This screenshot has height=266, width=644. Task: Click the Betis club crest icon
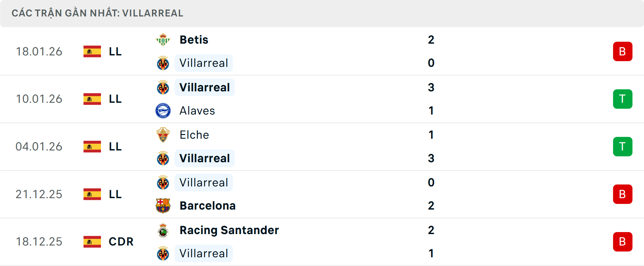[x=163, y=40]
